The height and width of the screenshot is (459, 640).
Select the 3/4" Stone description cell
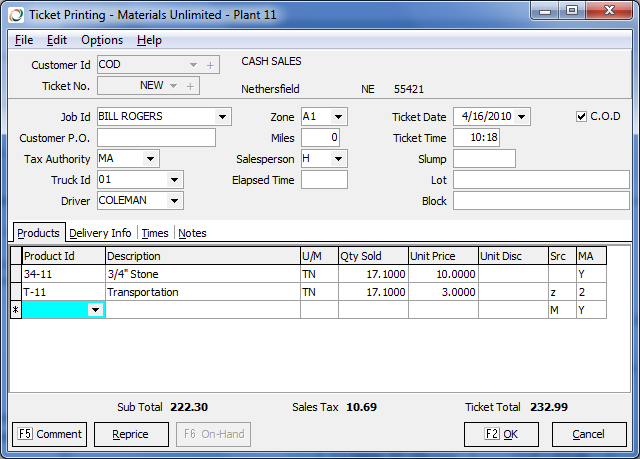[201, 274]
